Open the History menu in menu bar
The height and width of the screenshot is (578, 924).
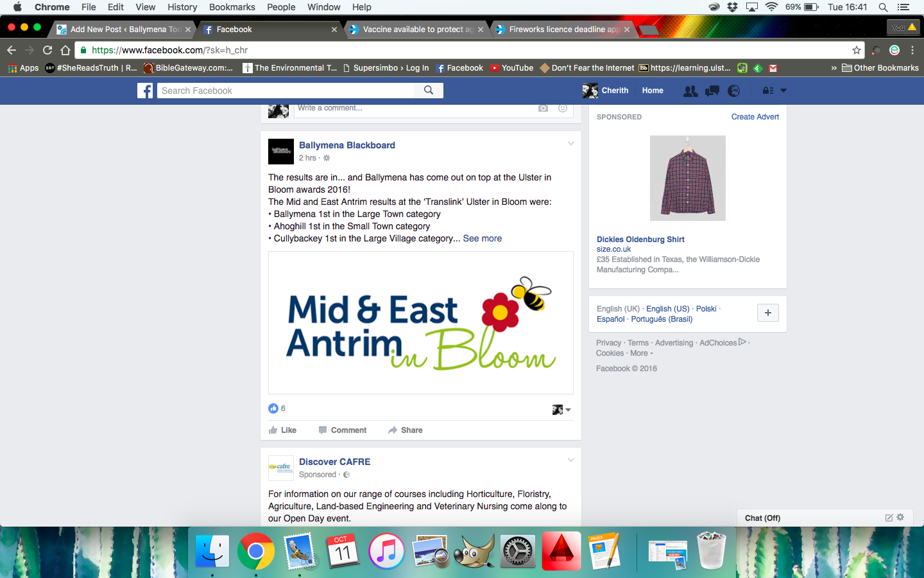click(182, 7)
